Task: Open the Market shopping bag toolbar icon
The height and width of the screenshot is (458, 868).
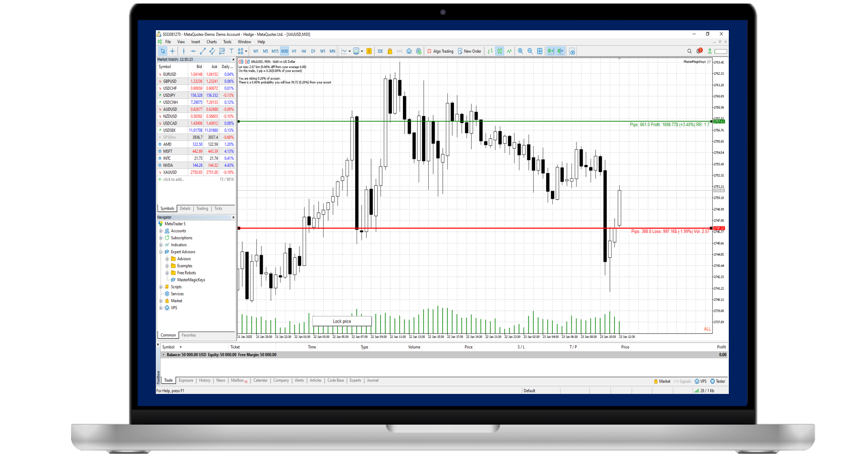Action: click(390, 51)
